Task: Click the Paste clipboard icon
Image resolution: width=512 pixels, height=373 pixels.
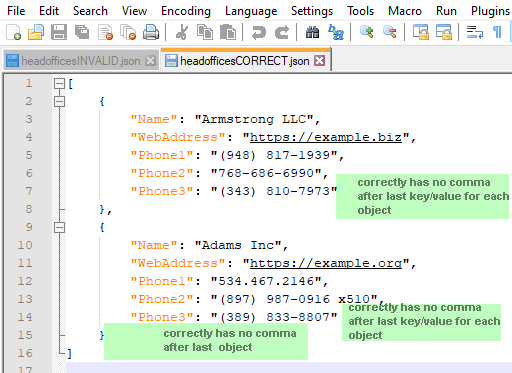Action: [x=228, y=32]
